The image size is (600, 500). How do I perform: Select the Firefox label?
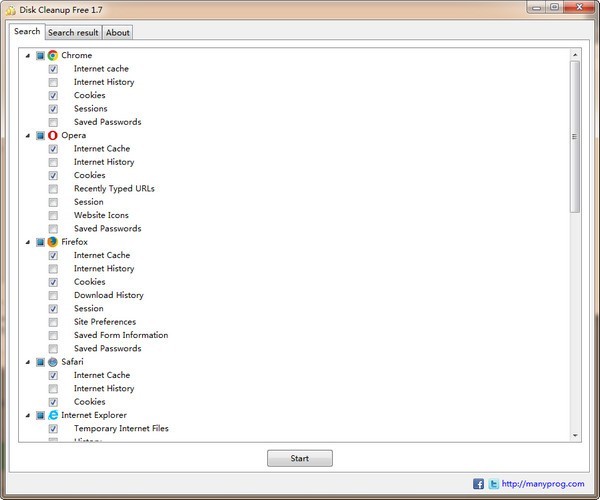(x=74, y=242)
